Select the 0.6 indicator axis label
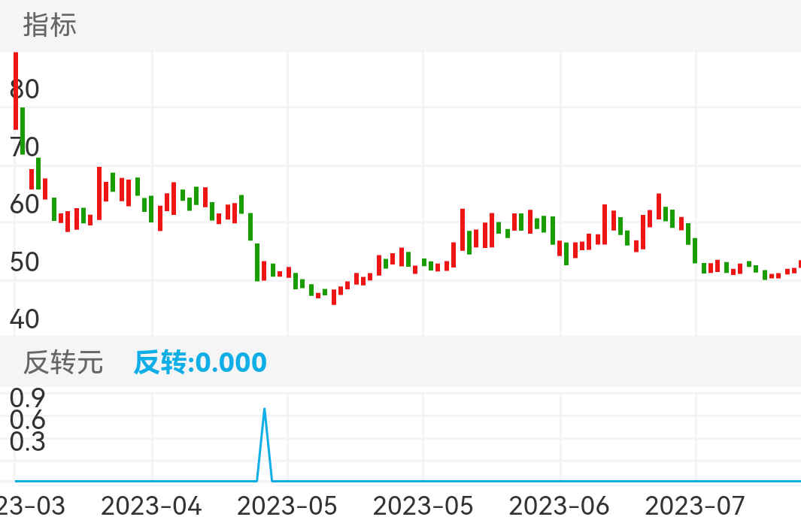Screen dimensions: 801x532 27,419
